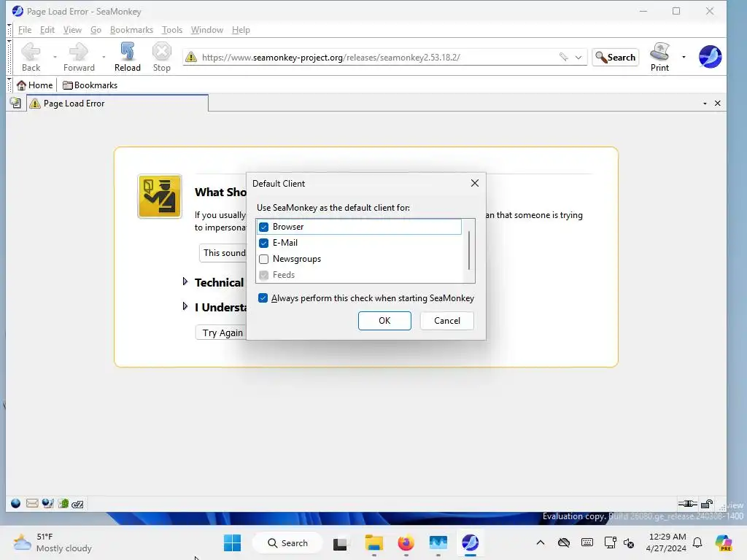Open Address Book icon in status bar
Image resolution: width=747 pixels, height=560 pixels.
click(x=63, y=503)
